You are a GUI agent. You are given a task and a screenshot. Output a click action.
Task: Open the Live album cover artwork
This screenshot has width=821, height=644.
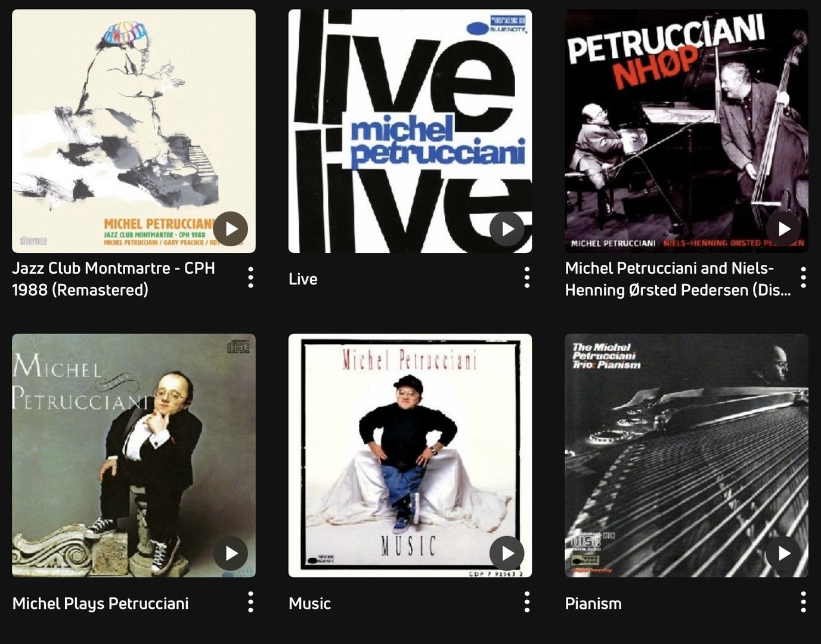(410, 131)
